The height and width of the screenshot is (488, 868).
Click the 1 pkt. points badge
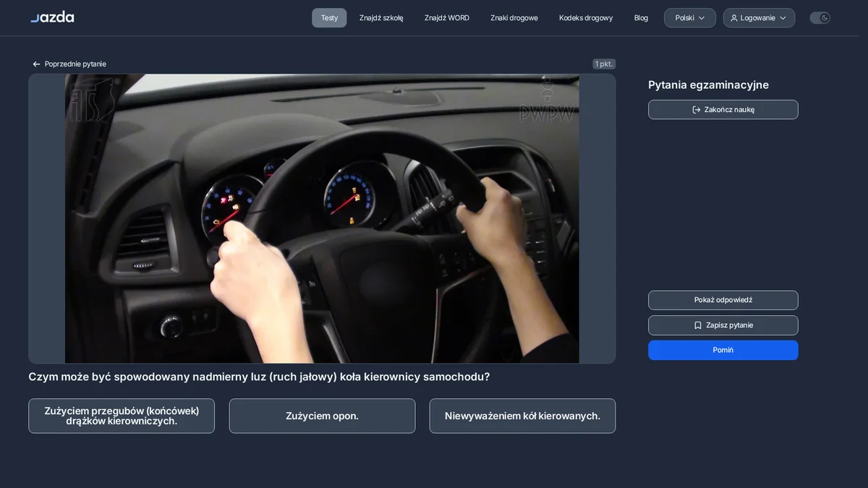click(604, 64)
